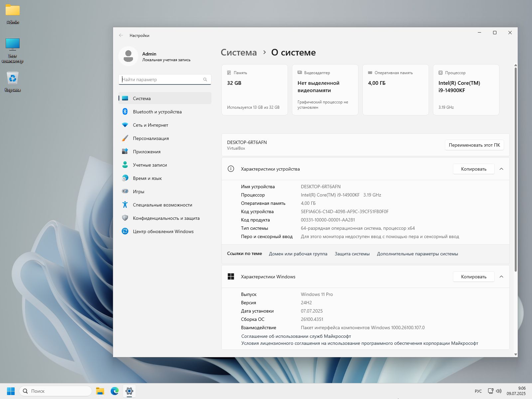Viewport: 532px width, 399px height.
Task: Click the taskbar Поиск search box
Action: point(56,391)
